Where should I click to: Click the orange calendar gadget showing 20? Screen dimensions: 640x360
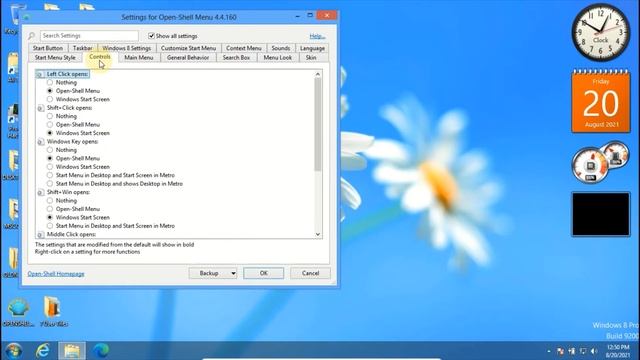601,101
